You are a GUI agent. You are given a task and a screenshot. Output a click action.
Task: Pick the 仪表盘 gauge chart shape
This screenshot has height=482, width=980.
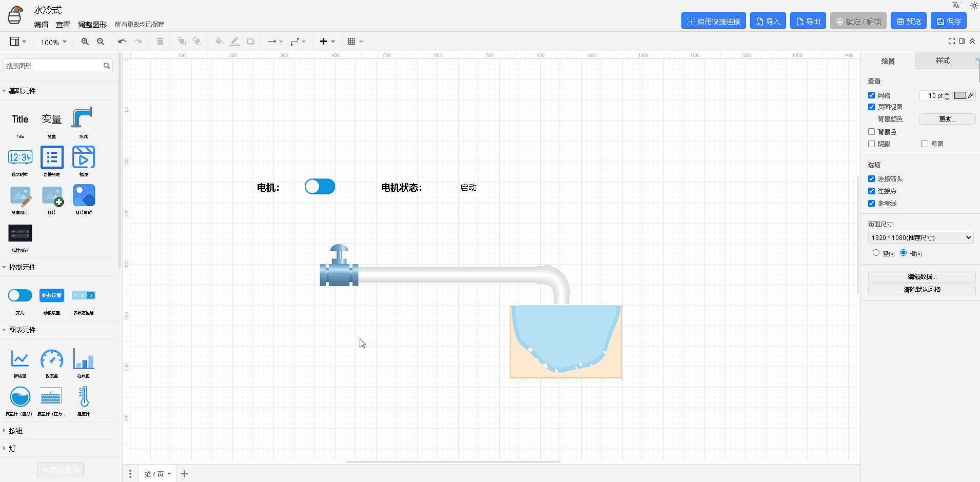click(x=52, y=359)
